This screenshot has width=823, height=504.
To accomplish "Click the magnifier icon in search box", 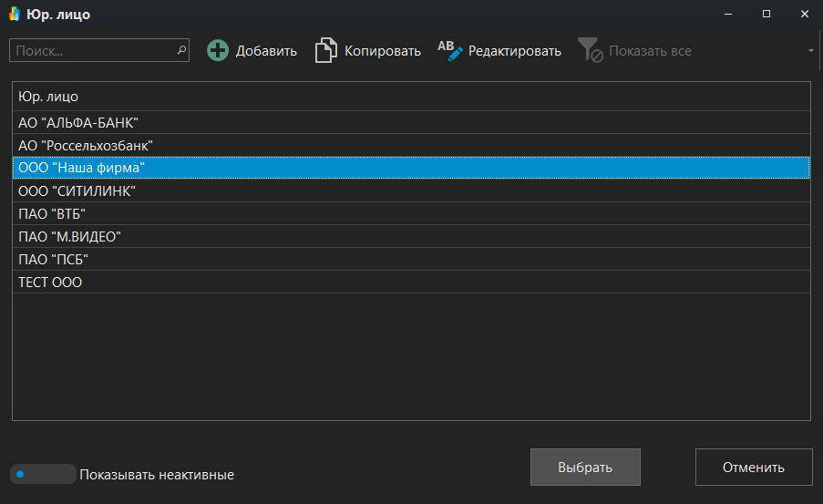I will 180,51.
